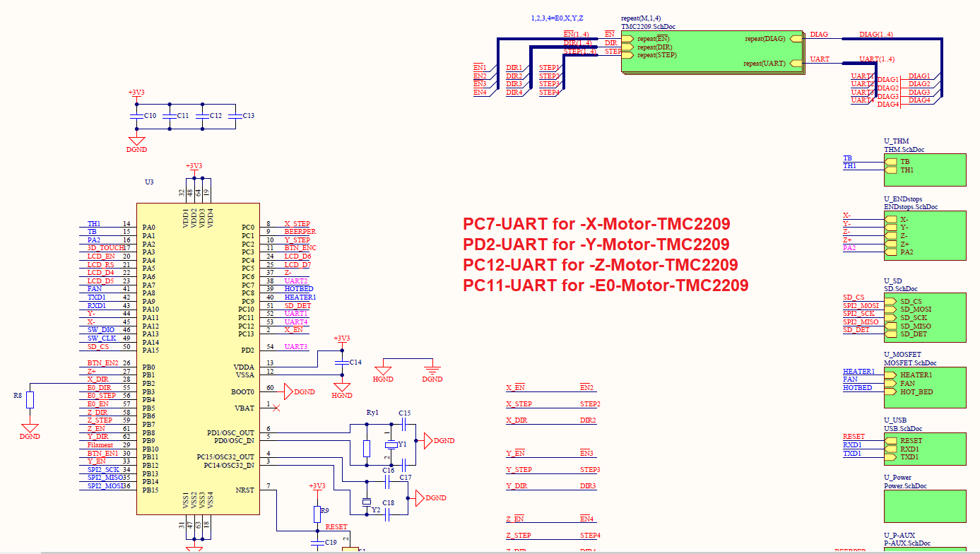Click the repeat(STEP) sheet entry

[x=649, y=55]
